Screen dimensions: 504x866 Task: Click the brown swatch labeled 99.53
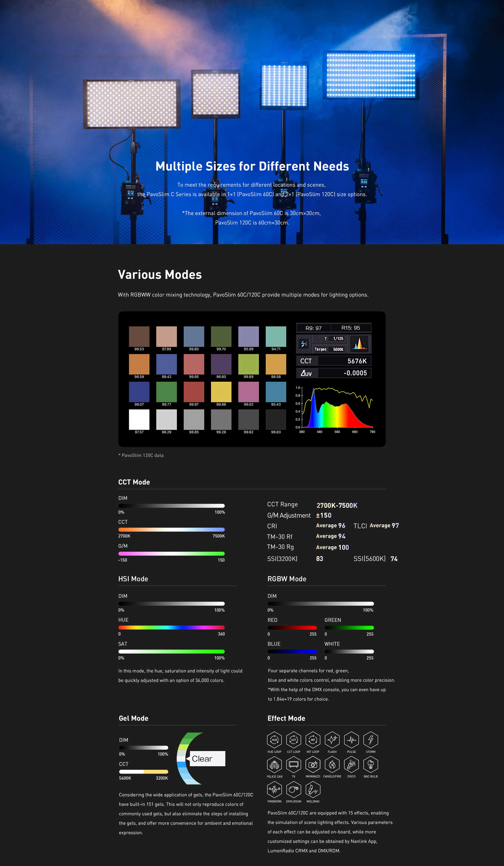point(139,336)
